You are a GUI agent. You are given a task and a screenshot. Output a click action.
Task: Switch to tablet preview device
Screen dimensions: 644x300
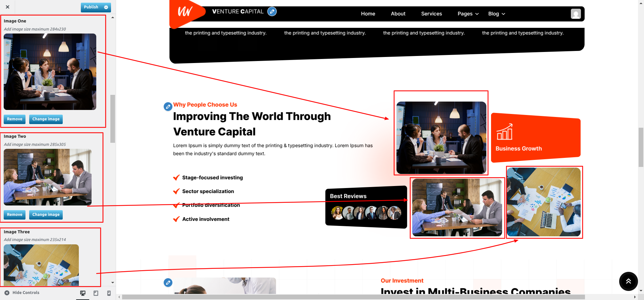(x=96, y=293)
